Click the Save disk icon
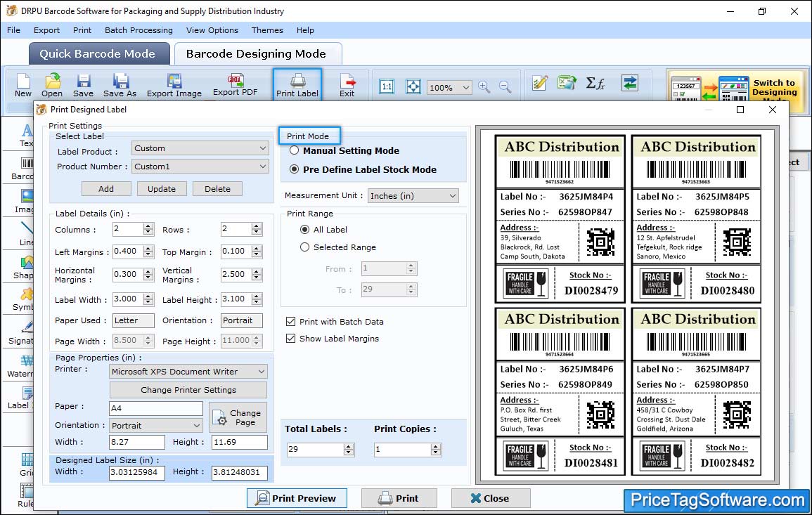This screenshot has width=812, height=515. pos(84,86)
